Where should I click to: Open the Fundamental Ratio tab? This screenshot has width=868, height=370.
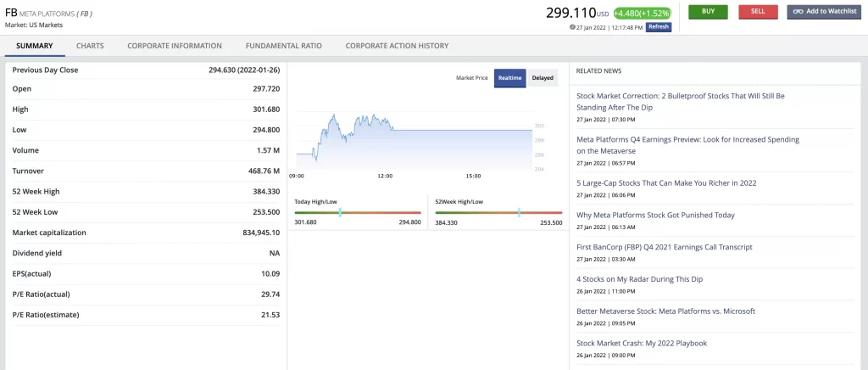[x=283, y=46]
